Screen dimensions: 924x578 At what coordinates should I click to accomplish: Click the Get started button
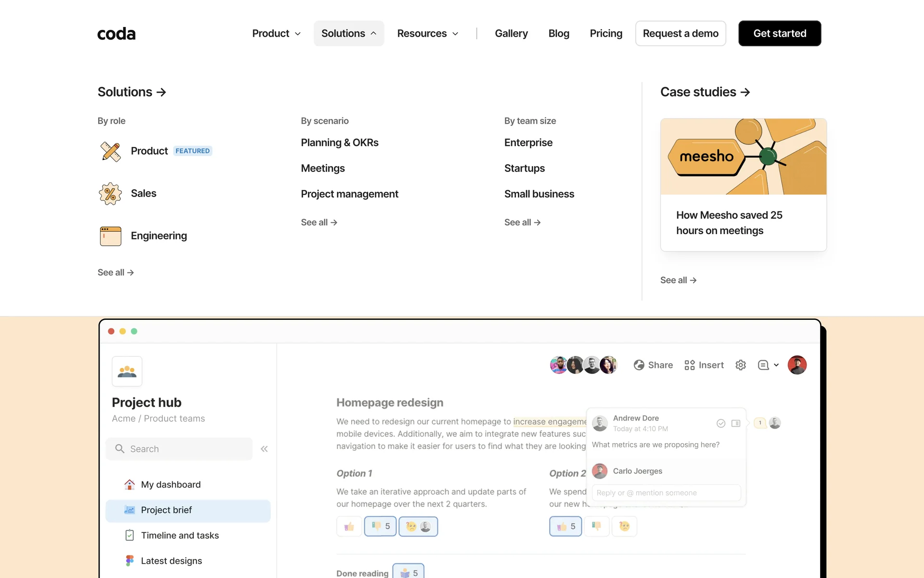pyautogui.click(x=780, y=33)
